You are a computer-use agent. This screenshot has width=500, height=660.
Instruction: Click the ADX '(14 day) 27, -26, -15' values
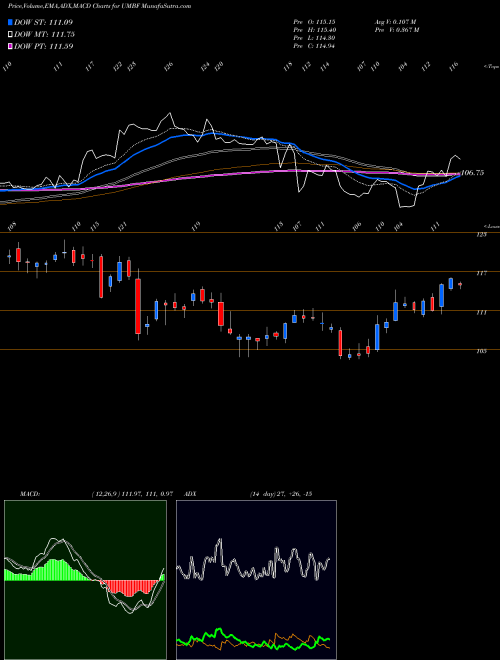pyautogui.click(x=281, y=494)
